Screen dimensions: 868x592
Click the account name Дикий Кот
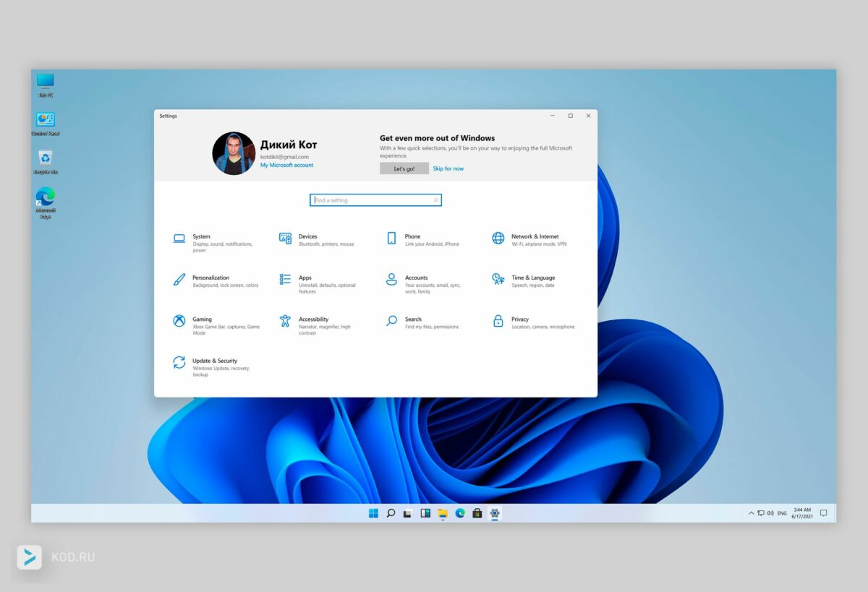pos(289,145)
